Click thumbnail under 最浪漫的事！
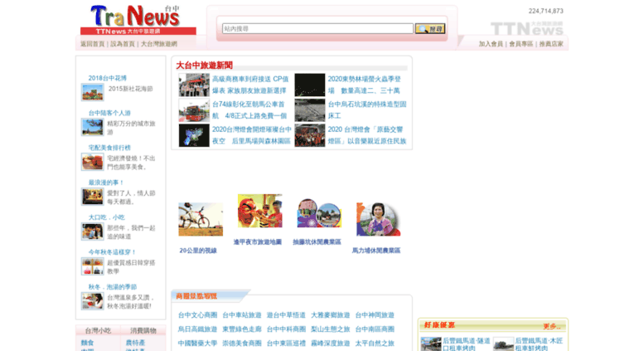 [92, 197]
